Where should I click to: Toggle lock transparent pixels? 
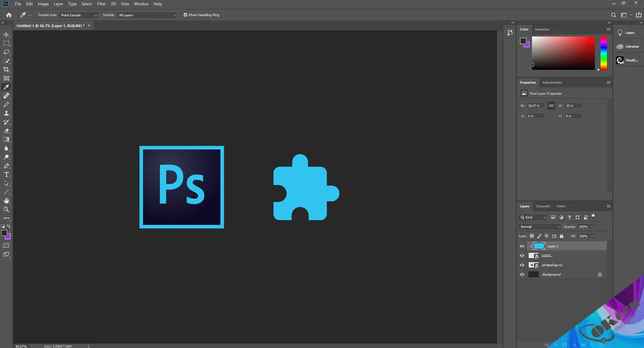tap(532, 236)
